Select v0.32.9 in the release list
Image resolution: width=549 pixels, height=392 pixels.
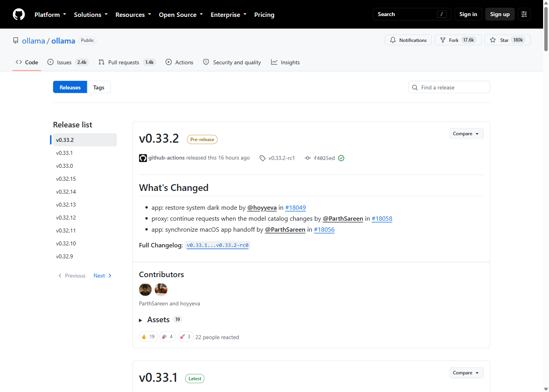85,256
